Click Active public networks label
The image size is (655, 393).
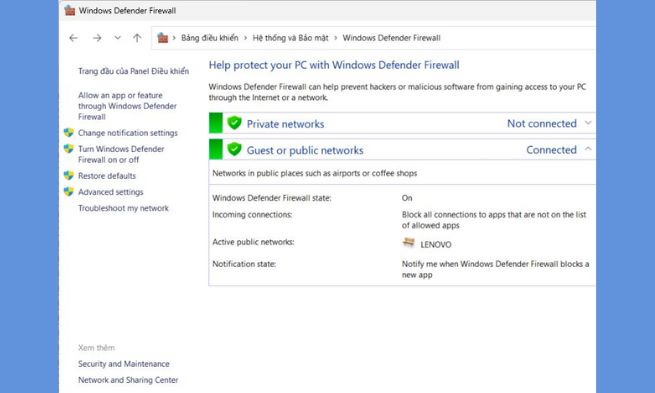(x=253, y=242)
